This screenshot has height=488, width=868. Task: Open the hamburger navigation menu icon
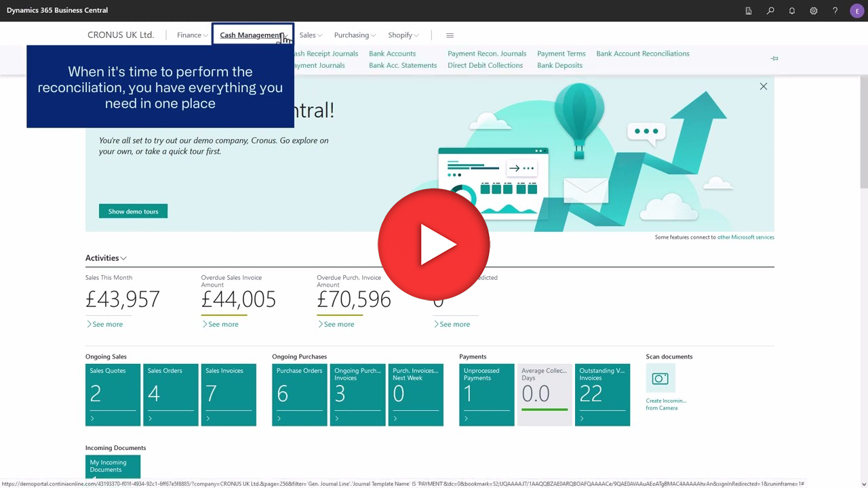coord(450,35)
